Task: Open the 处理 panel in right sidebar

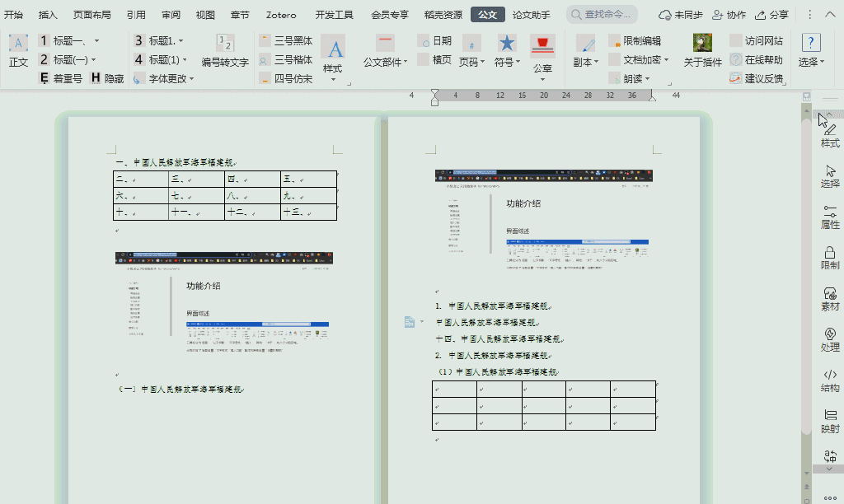Action: (x=830, y=339)
